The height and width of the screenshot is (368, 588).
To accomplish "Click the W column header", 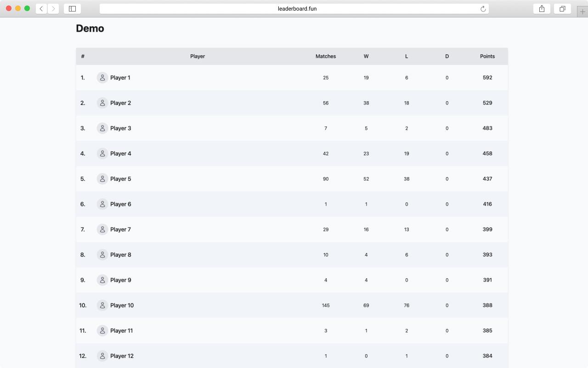I will [x=366, y=56].
